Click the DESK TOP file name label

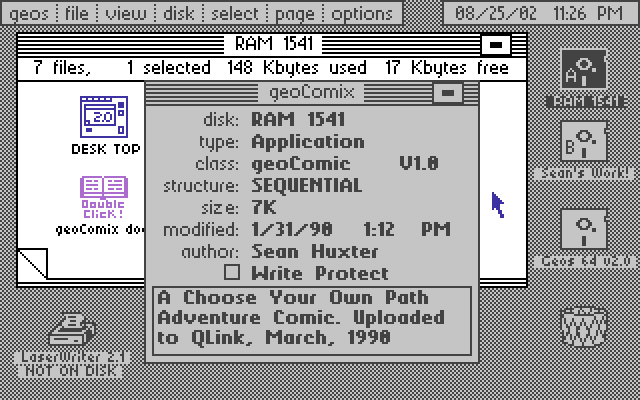106,149
